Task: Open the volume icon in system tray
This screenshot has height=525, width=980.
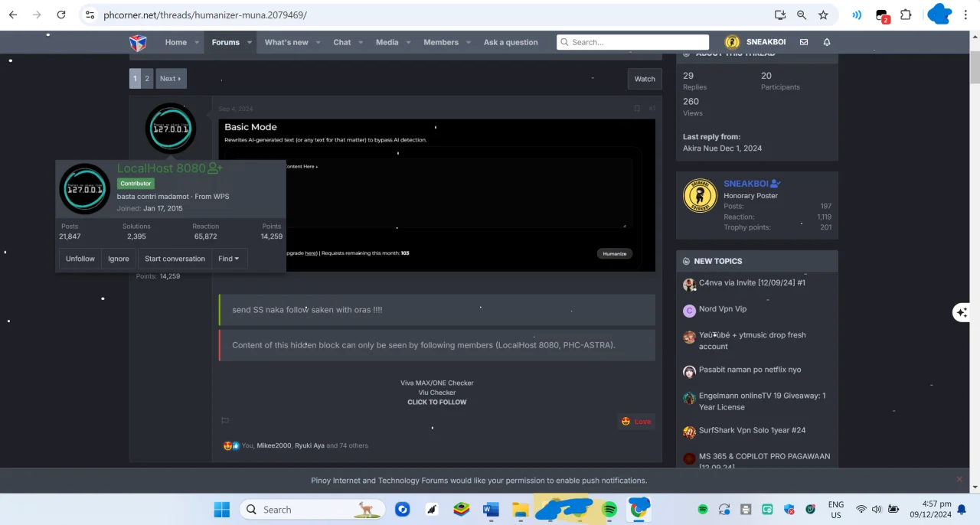Action: pos(877,510)
